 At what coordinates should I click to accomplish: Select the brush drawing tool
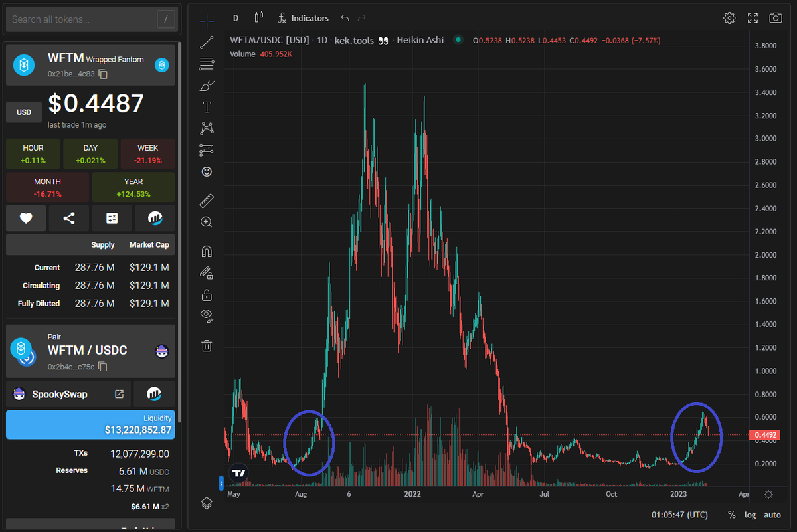(207, 86)
